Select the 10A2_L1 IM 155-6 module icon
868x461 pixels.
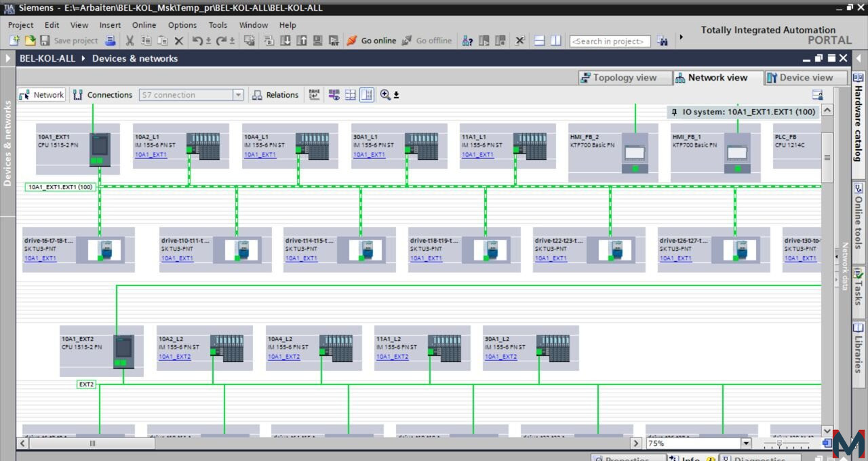(x=203, y=146)
